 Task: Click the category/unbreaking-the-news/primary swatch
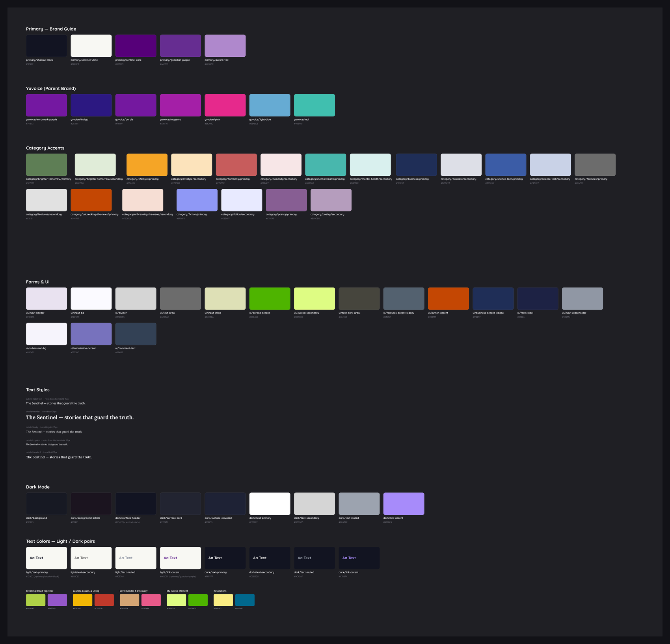tap(91, 200)
